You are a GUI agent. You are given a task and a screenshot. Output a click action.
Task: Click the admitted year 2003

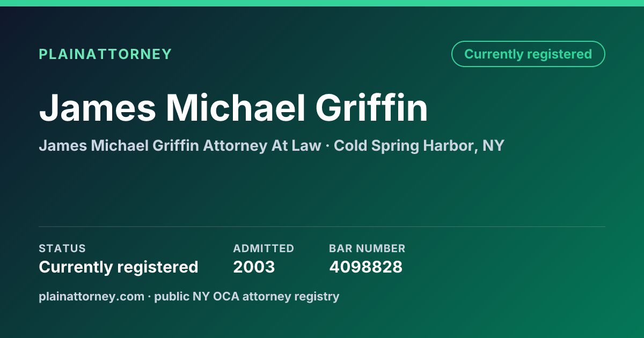click(254, 267)
